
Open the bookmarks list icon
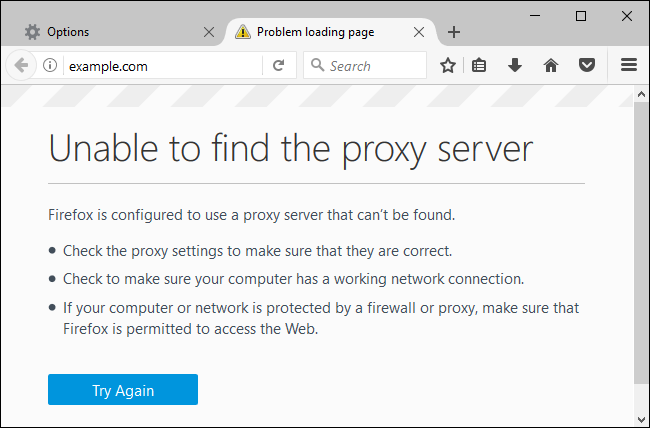click(480, 66)
